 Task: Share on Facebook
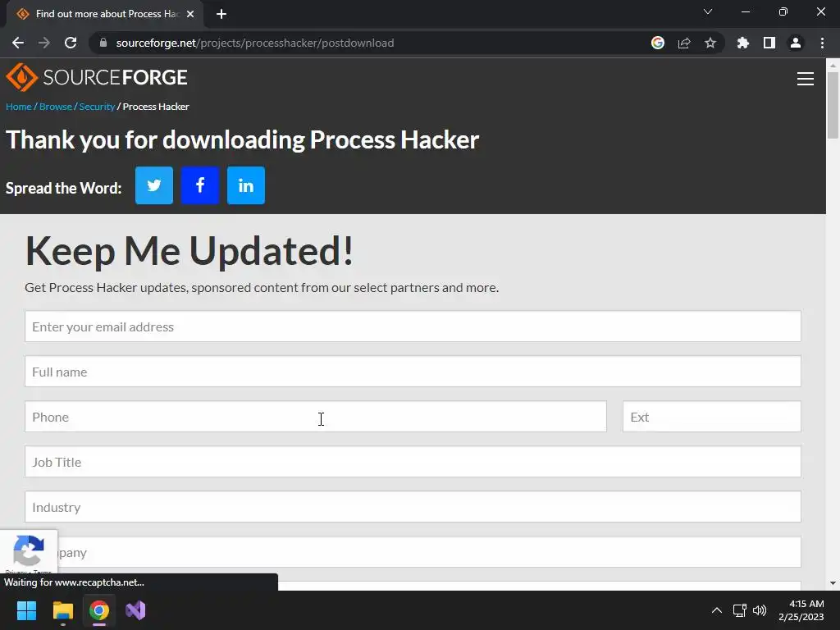200,185
